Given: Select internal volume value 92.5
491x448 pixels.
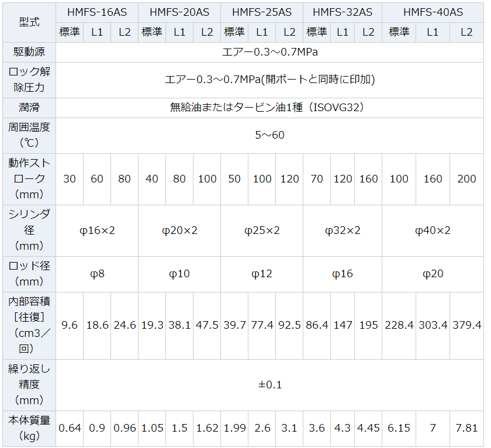Looking at the screenshot, I should (x=289, y=326).
